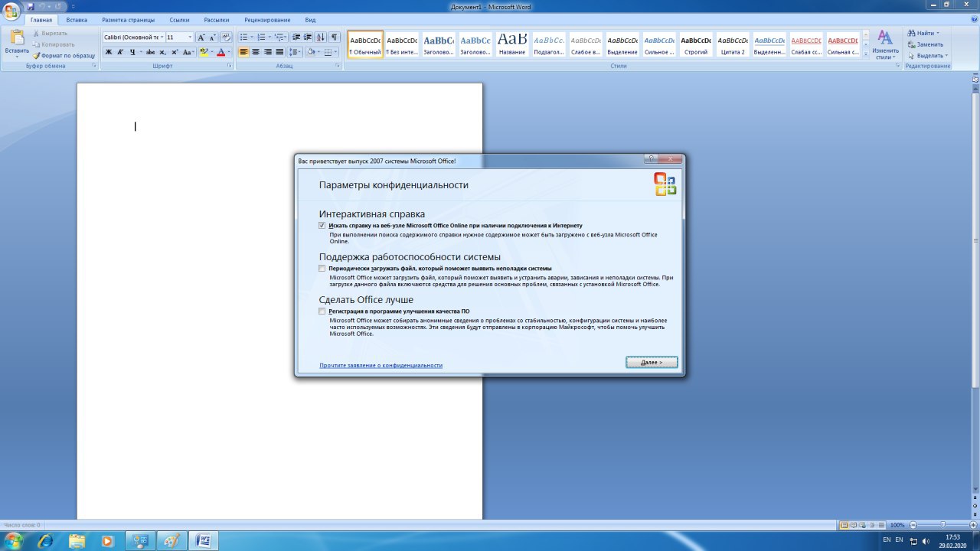Screen dimensions: 980x551
Task: Open bullets list dropdown arrow
Action: coord(252,37)
